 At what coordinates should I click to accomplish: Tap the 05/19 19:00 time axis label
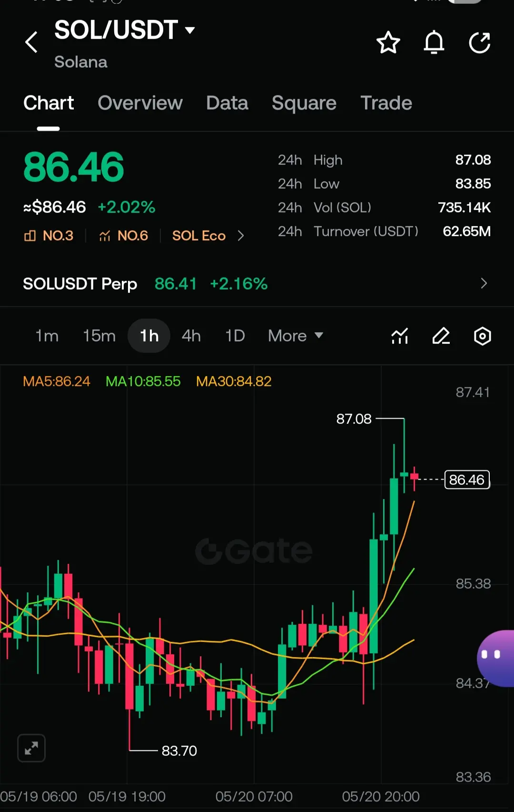[x=127, y=796]
